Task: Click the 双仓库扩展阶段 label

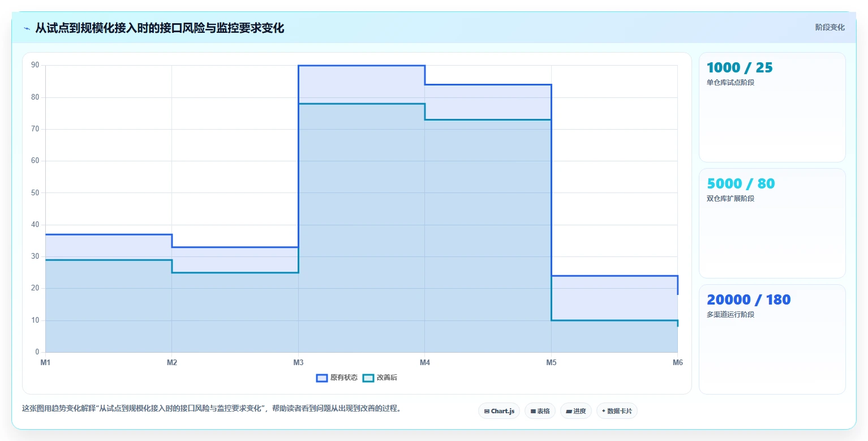Action: [x=731, y=199]
